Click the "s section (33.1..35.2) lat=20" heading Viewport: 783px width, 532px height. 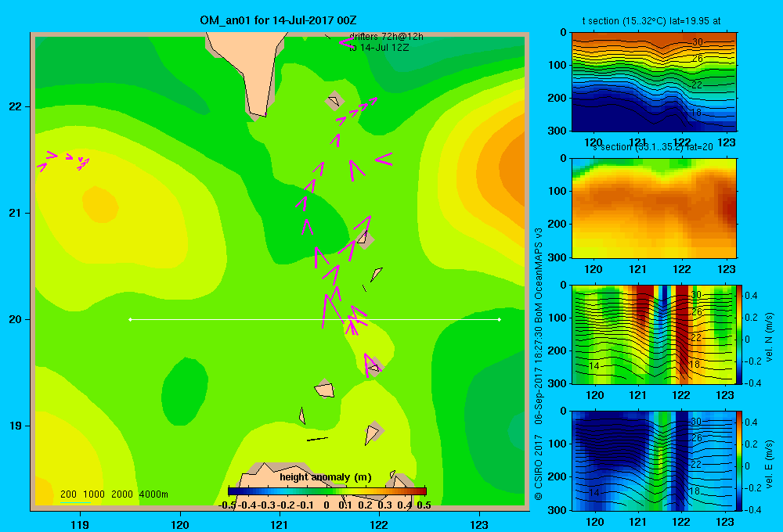(653, 147)
